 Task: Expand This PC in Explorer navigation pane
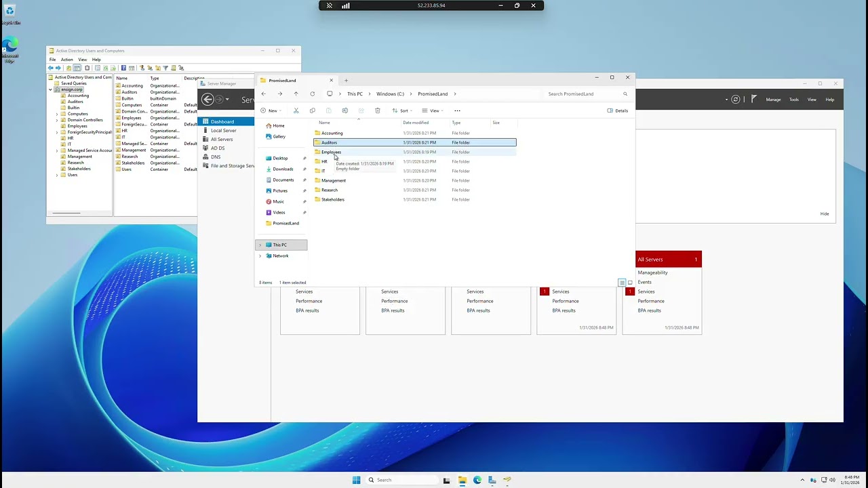coord(260,245)
